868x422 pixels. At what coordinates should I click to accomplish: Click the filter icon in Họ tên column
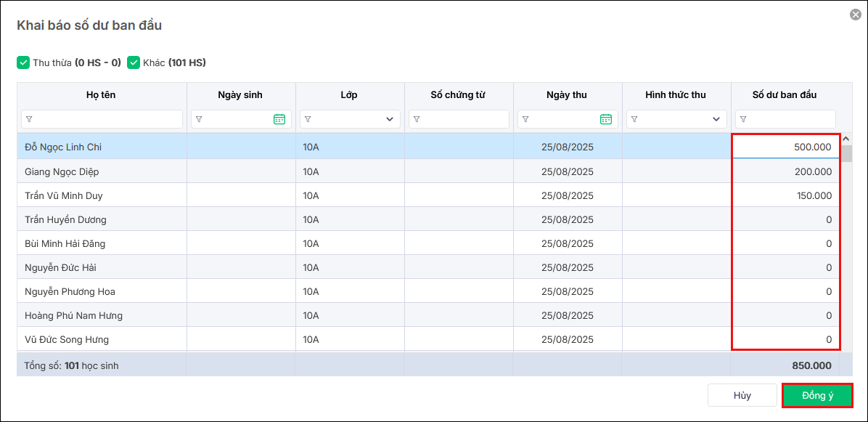pyautogui.click(x=29, y=120)
